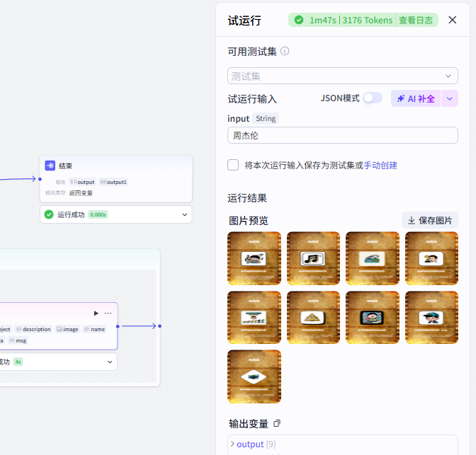The image size is (476, 455).
Task: Click the 返回变量 output type text
Action: (x=81, y=193)
